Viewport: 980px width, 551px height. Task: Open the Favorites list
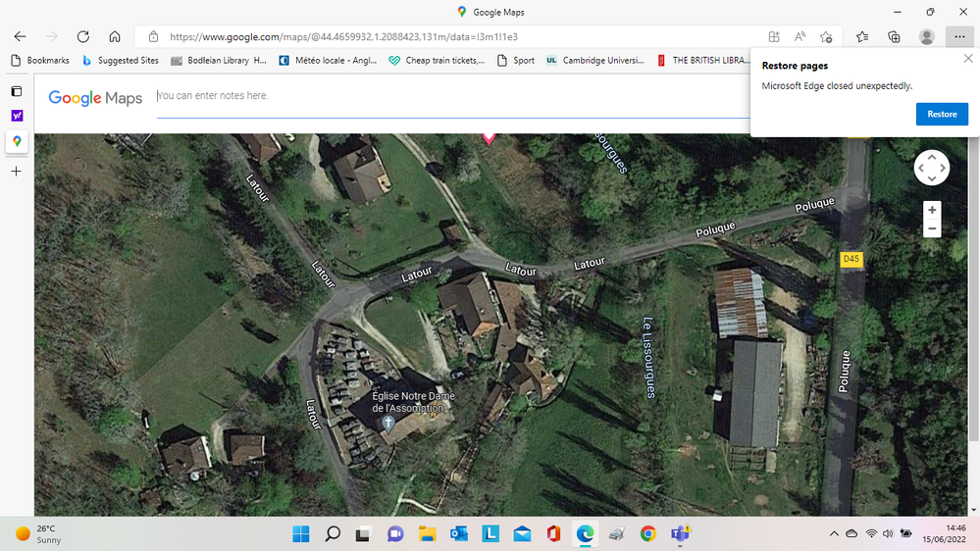click(x=862, y=37)
